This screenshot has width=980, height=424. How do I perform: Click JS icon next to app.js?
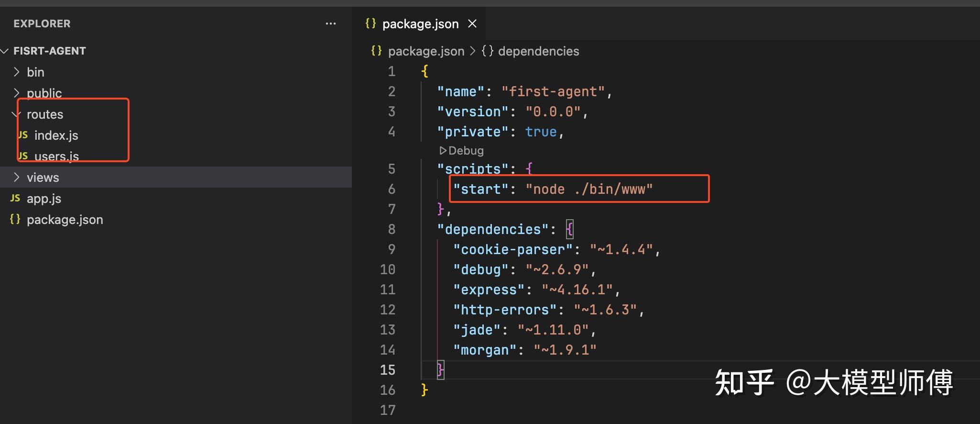tap(15, 198)
